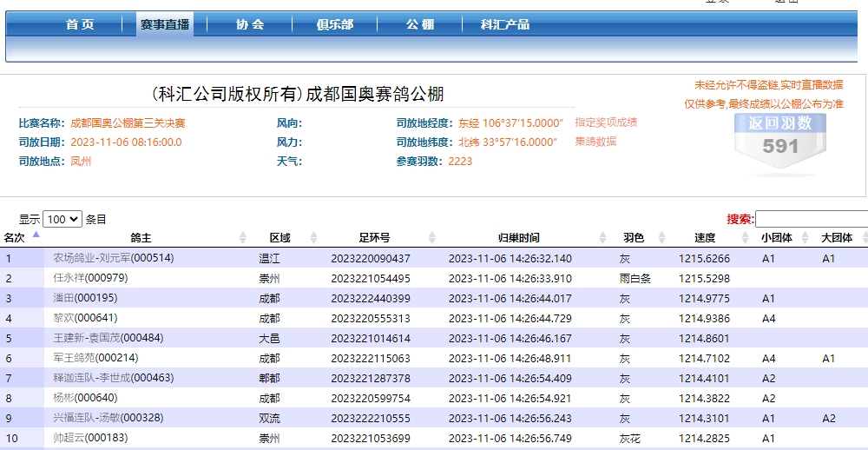Sort by 速度 using its sort arrow
Image resolution: width=868 pixels, height=450 pixels.
pos(746,237)
